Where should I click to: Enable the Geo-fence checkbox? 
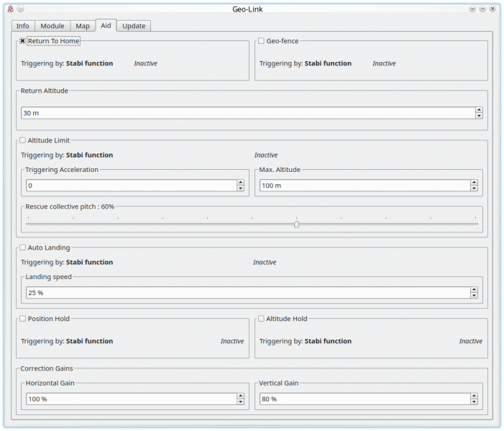261,41
